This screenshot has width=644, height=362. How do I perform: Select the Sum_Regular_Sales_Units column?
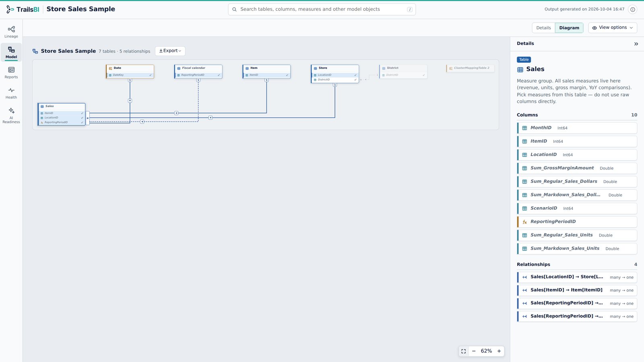pos(577,235)
